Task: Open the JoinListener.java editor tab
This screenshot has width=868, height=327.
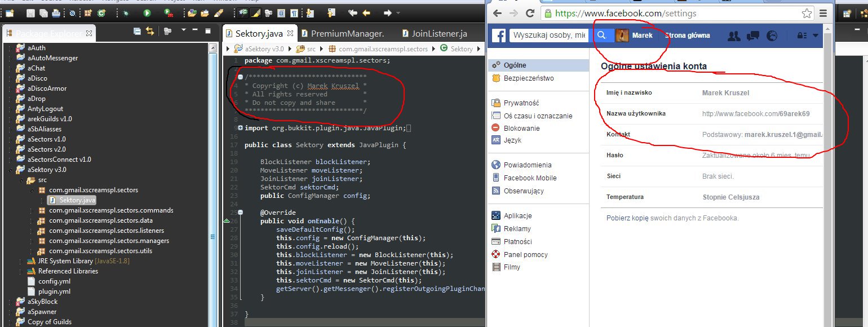Action: point(434,34)
